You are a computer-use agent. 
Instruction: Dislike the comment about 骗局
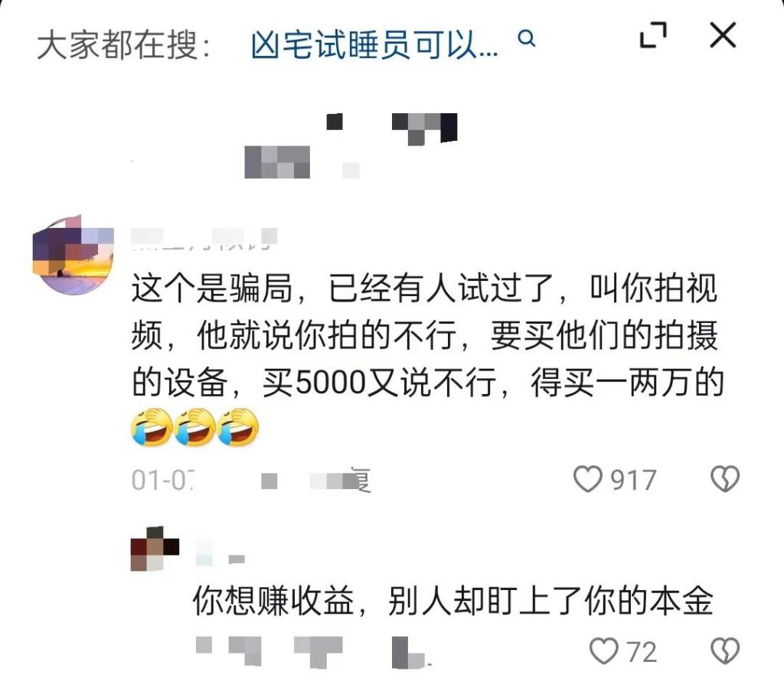725,478
